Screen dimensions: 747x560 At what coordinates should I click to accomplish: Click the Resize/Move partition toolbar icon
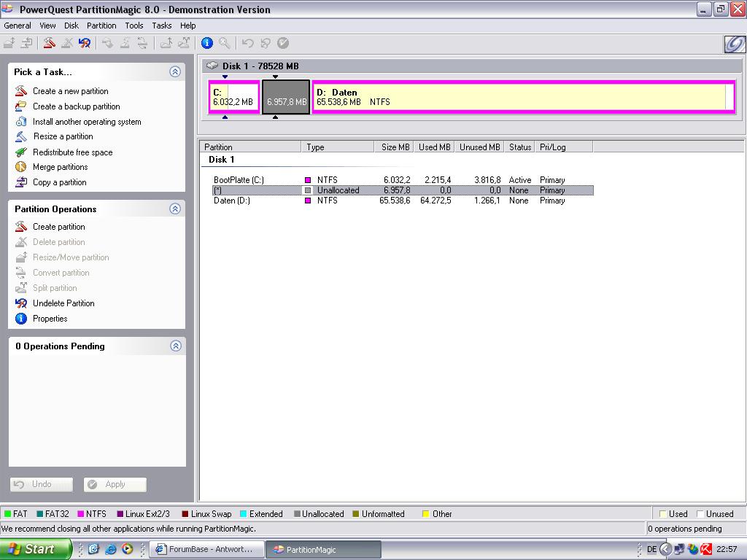9,43
